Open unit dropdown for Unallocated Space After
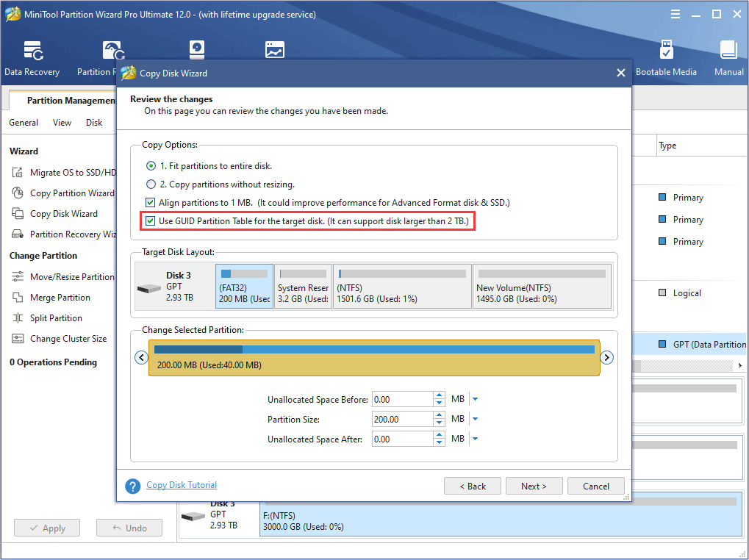 tap(475, 439)
